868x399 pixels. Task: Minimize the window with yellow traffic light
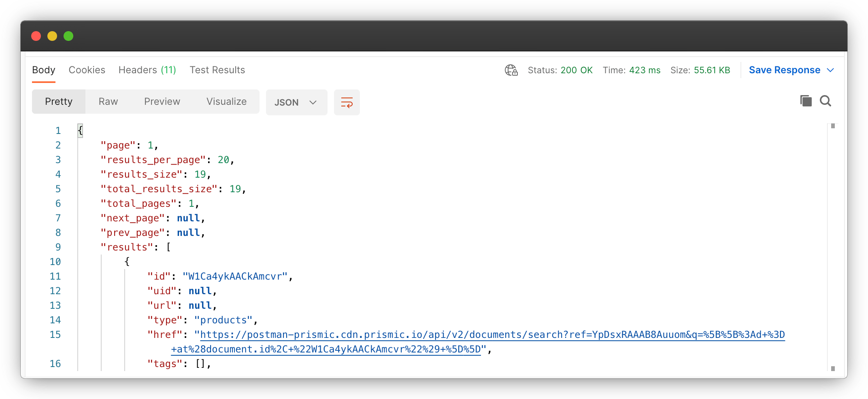[52, 36]
